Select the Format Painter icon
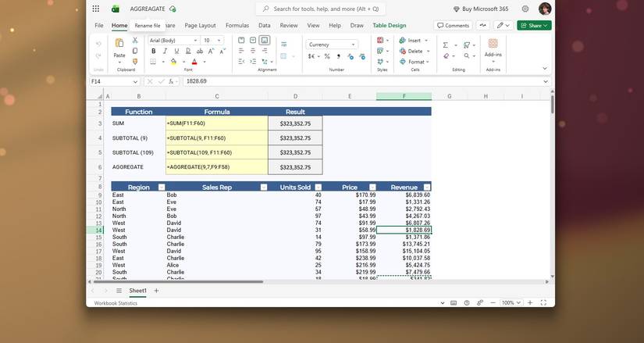 (x=135, y=62)
